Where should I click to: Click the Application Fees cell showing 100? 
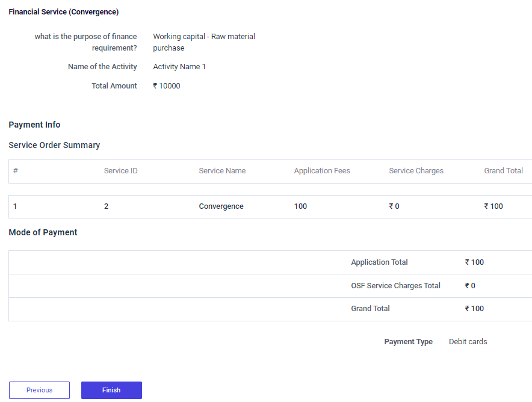point(300,206)
